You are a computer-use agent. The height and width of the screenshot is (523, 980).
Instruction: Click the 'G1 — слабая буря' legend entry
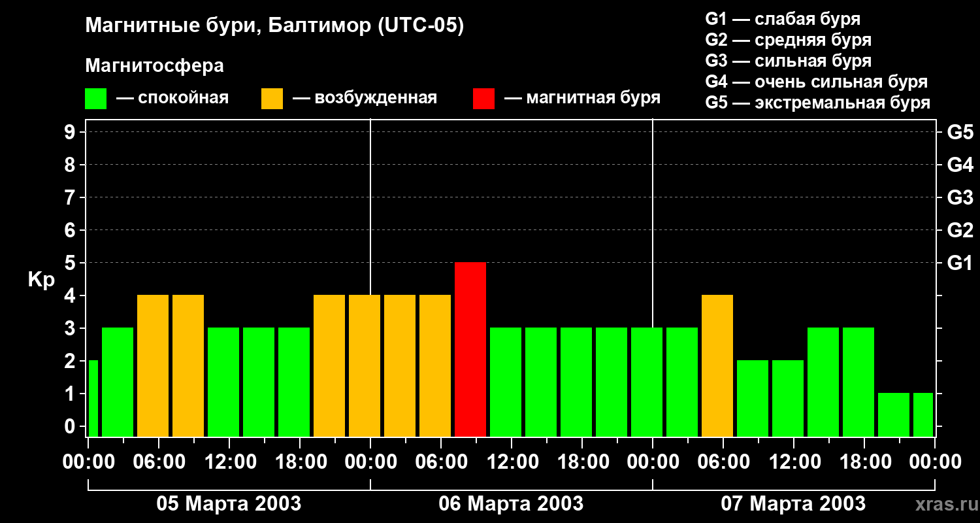[x=783, y=19]
